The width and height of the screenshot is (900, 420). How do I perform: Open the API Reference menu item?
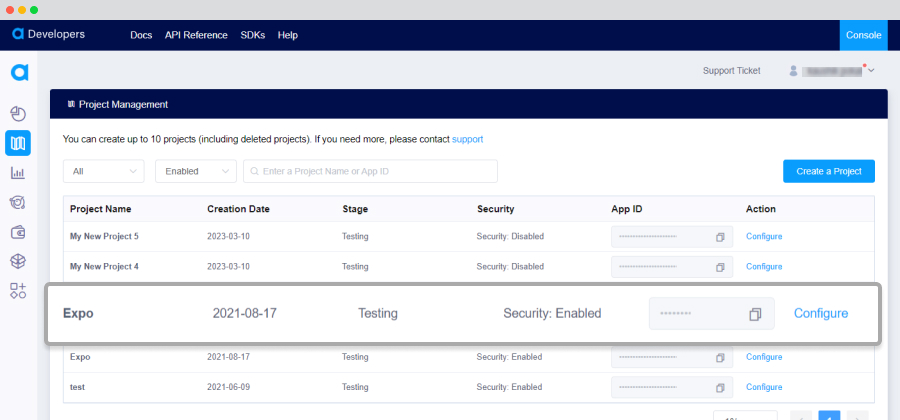196,35
